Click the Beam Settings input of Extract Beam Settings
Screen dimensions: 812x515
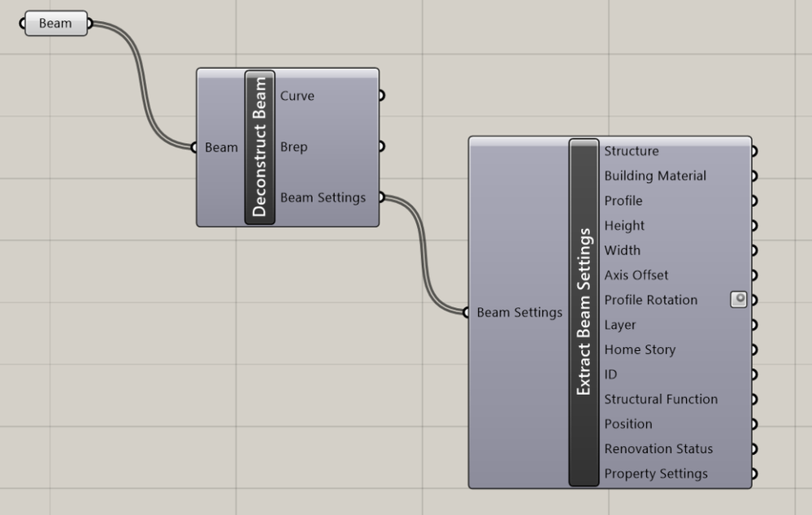(519, 313)
